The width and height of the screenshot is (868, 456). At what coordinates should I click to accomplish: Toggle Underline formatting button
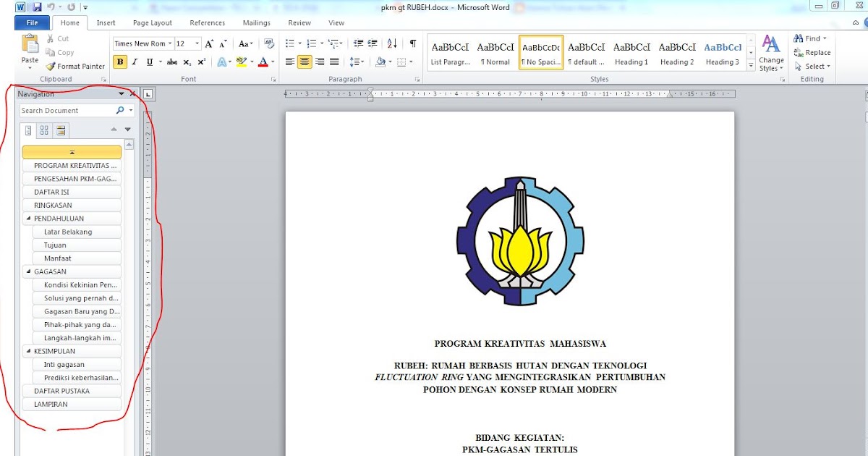click(x=149, y=62)
